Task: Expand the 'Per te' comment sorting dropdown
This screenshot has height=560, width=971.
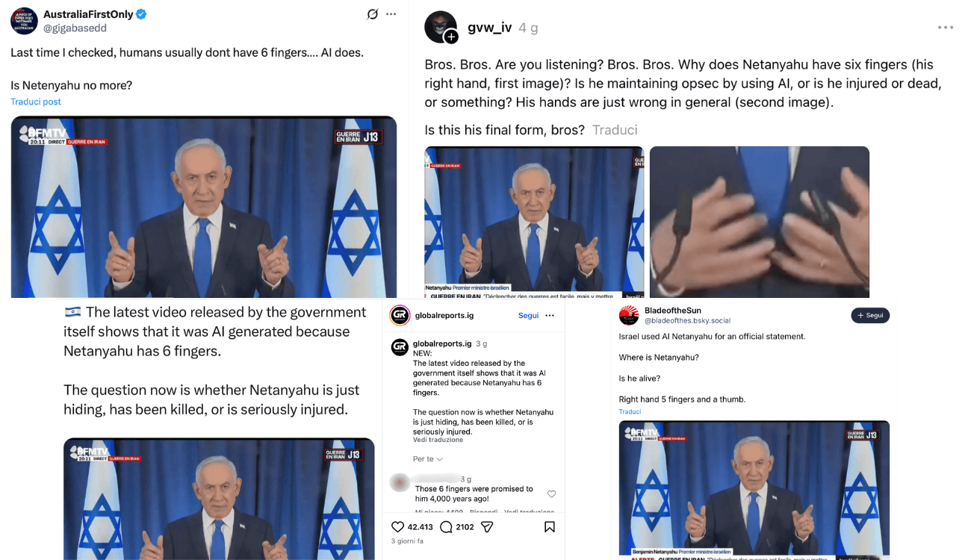Action: coord(428,459)
